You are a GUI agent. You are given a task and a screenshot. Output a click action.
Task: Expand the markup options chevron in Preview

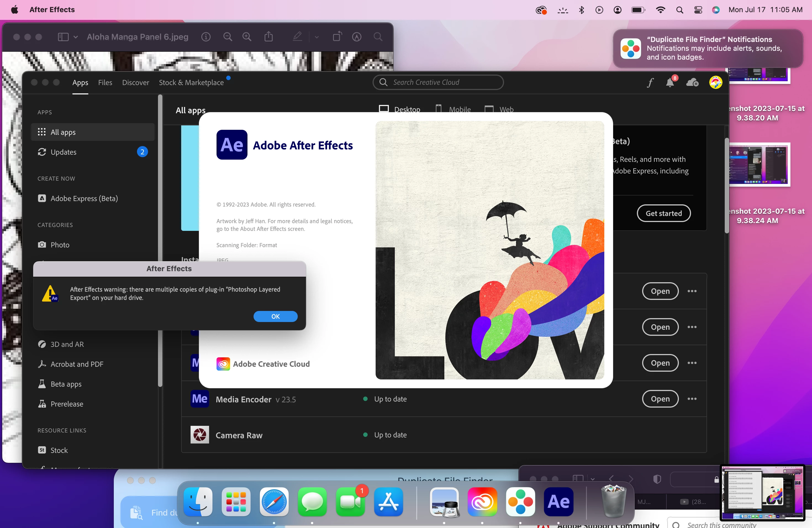(317, 37)
